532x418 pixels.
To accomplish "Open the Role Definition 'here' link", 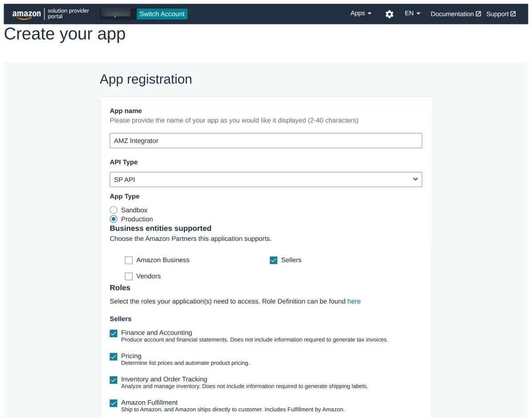I will point(354,301).
